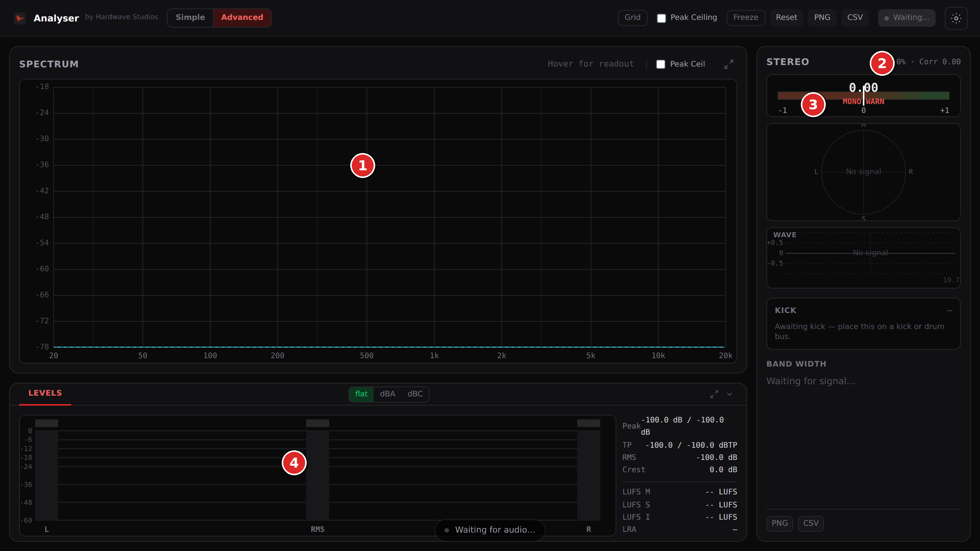Click the stereo goniometer circle

(x=864, y=172)
